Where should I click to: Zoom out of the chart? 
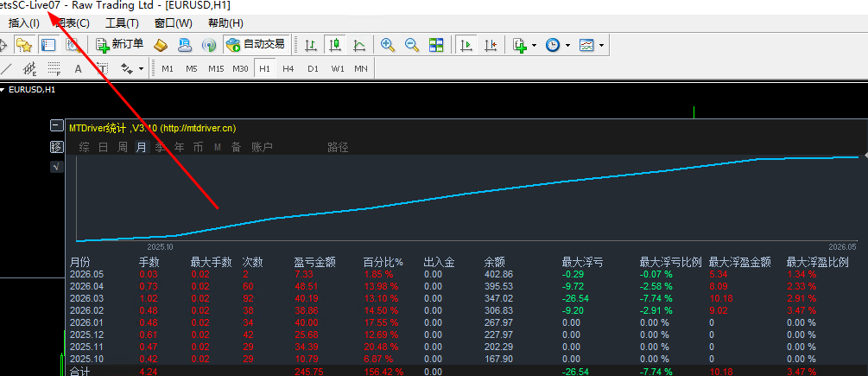point(412,45)
